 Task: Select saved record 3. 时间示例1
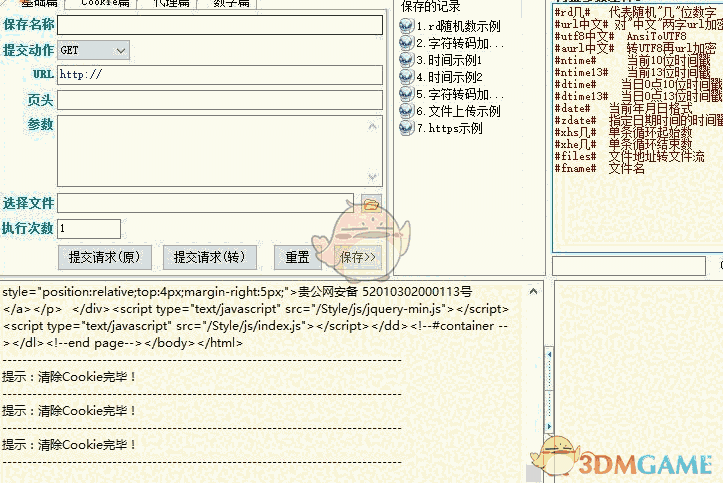[x=449, y=60]
